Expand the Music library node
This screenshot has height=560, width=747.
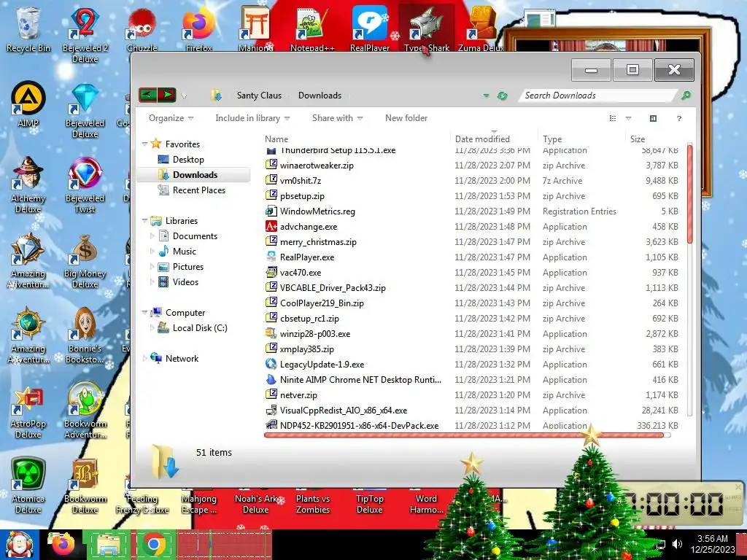coord(152,252)
